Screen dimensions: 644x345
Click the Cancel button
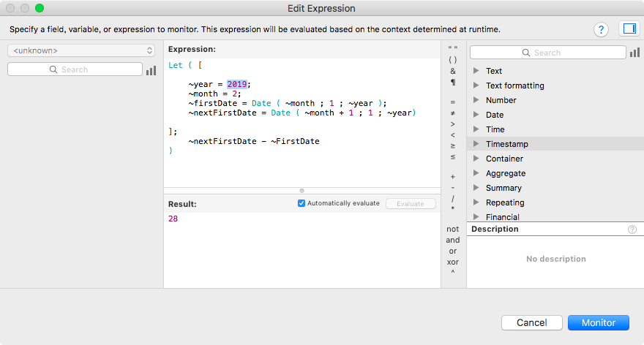click(x=532, y=323)
